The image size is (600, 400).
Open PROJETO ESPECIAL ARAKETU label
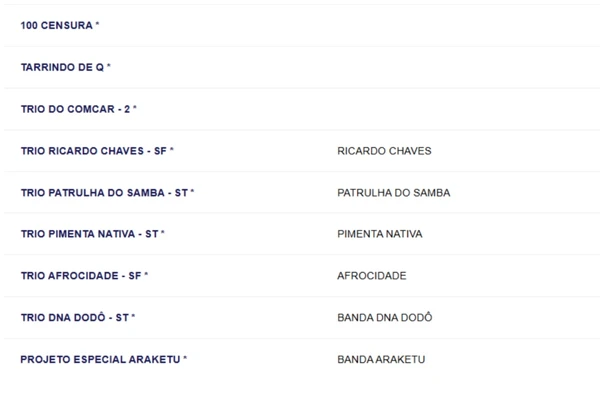[100, 359]
